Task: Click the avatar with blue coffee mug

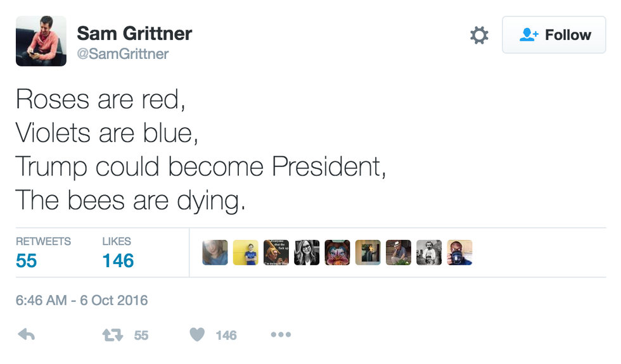Action: (x=459, y=253)
